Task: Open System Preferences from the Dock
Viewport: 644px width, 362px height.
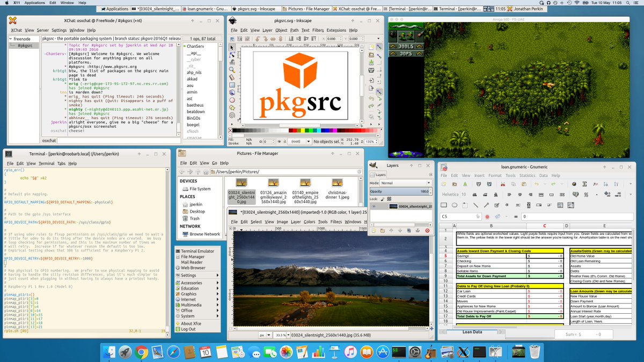Action: [x=415, y=352]
